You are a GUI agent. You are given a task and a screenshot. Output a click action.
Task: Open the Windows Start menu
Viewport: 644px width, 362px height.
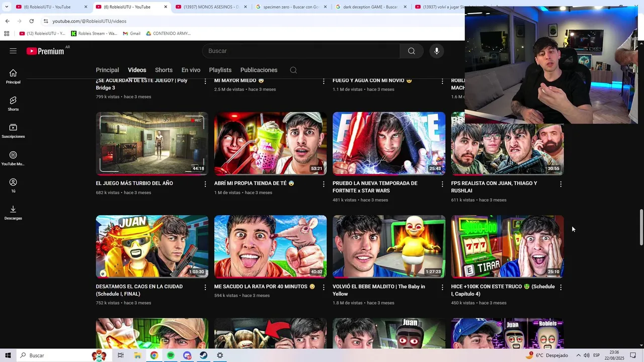coord(8,355)
